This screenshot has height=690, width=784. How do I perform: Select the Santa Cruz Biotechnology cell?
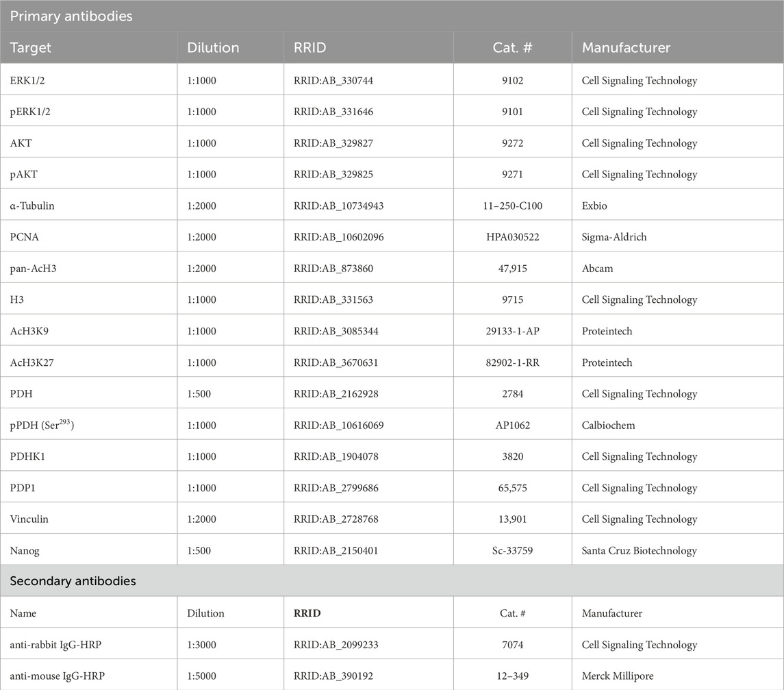(x=639, y=551)
